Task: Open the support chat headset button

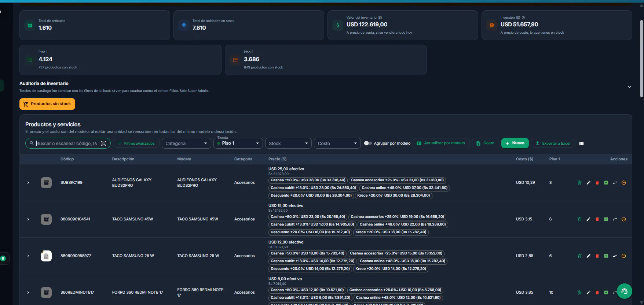Action: 624,291
